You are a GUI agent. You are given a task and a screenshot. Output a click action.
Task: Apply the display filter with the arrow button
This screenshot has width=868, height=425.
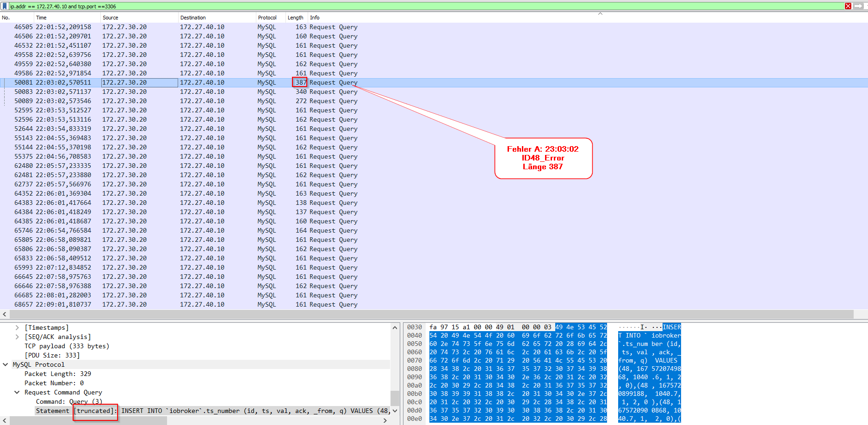pyautogui.click(x=859, y=6)
